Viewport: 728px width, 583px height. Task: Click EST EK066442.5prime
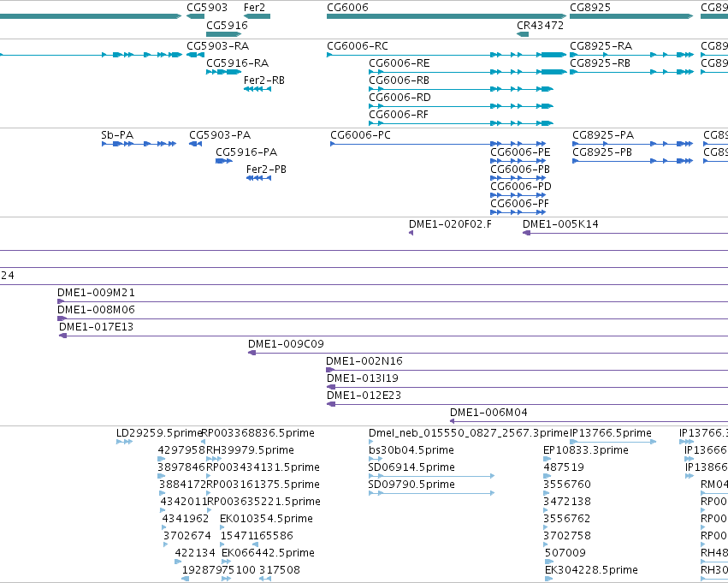point(269,553)
